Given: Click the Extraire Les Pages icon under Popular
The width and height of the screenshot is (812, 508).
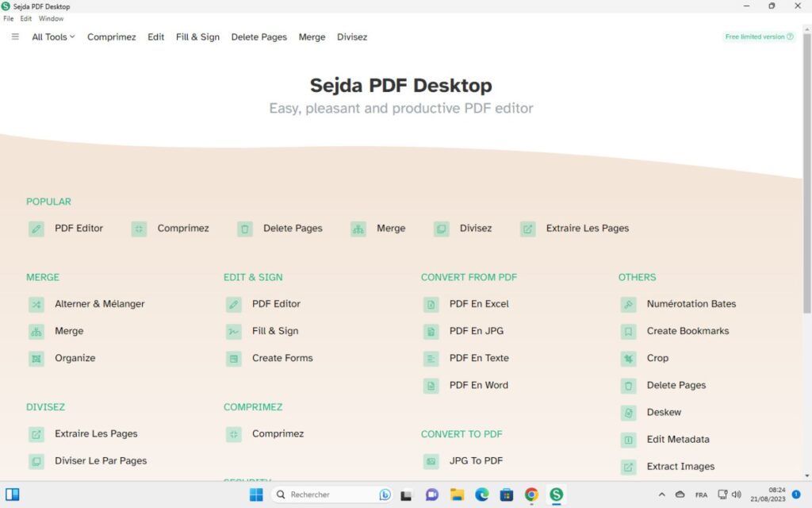Looking at the screenshot, I should pos(527,229).
